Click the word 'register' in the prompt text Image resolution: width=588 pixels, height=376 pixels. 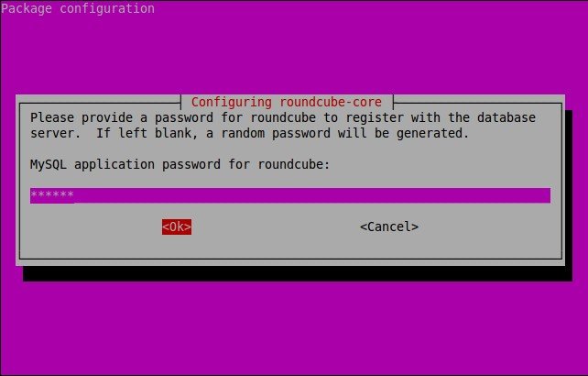pos(375,118)
